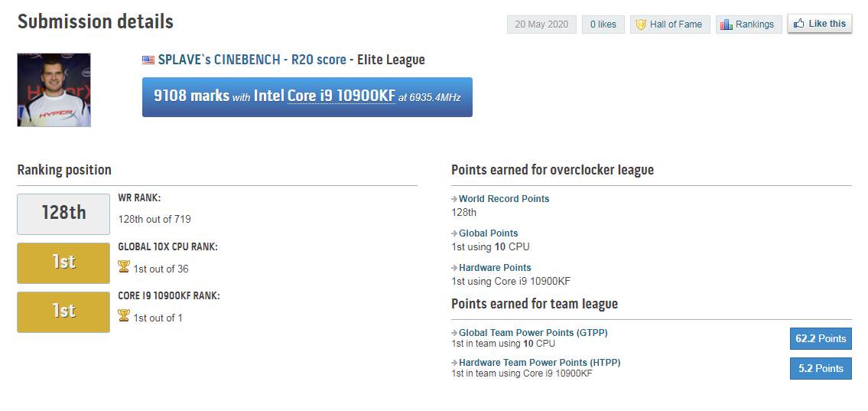Click the 0 likes counter
868x411 pixels.
(603, 24)
